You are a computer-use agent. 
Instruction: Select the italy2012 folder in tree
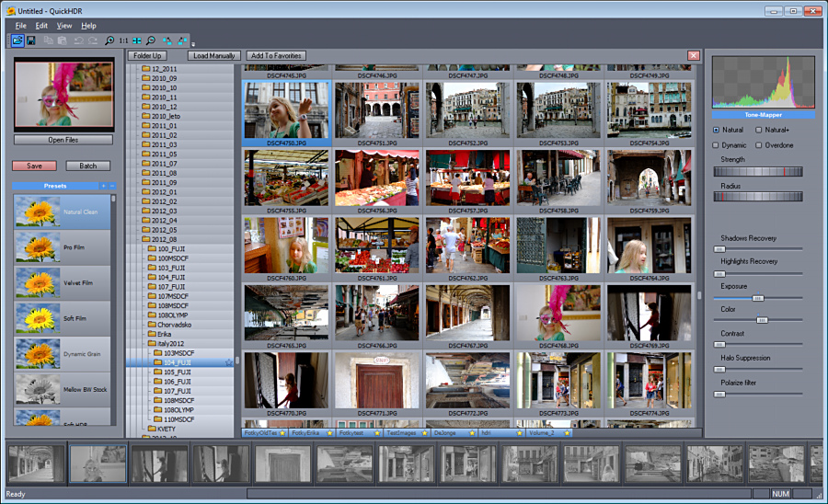(x=166, y=344)
